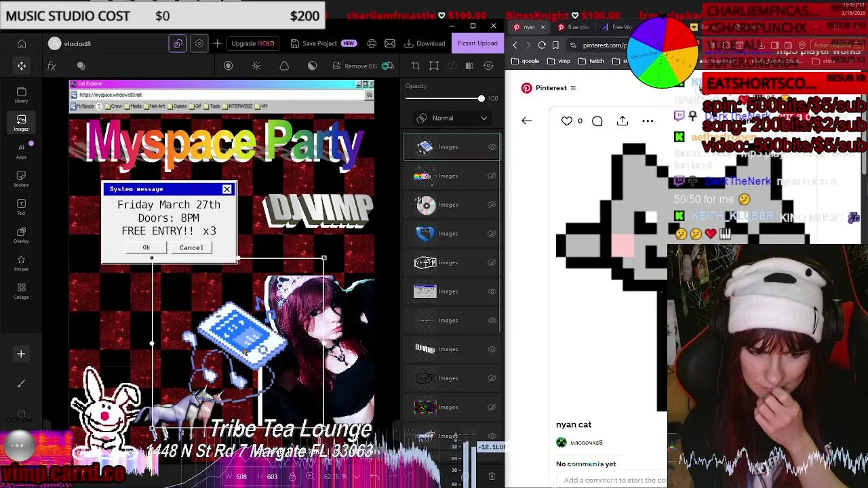Hide the DJ VIMP text image layer
Viewport: 868px width, 488px height.
coord(492,349)
